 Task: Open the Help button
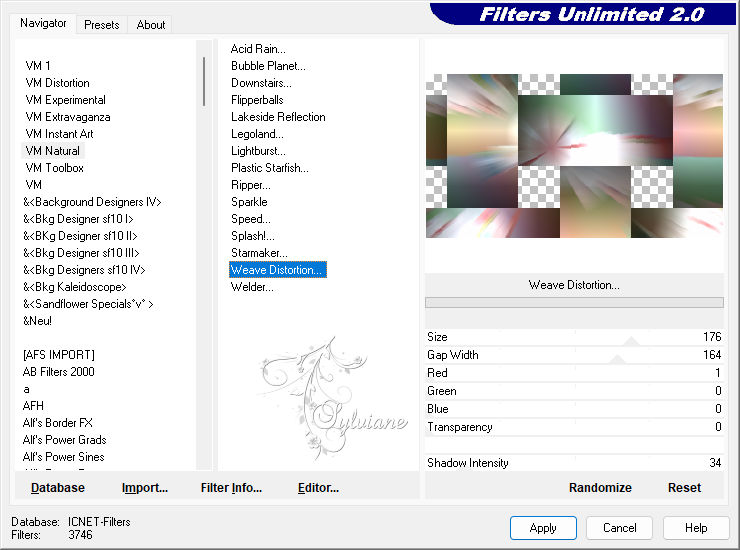[x=696, y=527]
